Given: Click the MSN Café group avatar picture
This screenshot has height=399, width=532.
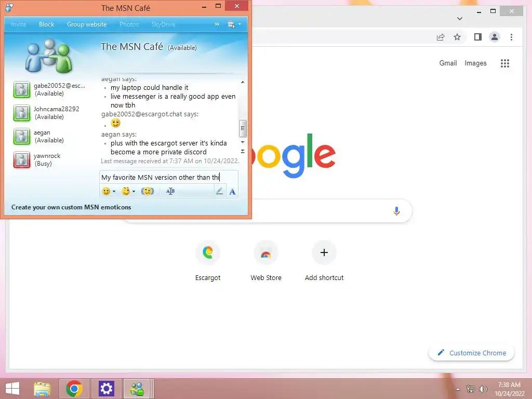Looking at the screenshot, I should [49, 56].
